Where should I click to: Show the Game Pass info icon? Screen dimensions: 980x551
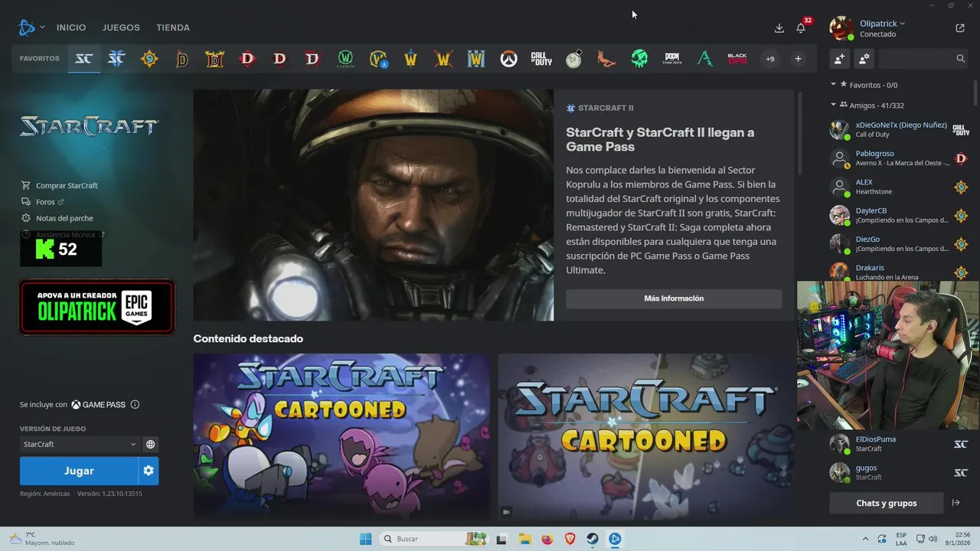point(136,404)
